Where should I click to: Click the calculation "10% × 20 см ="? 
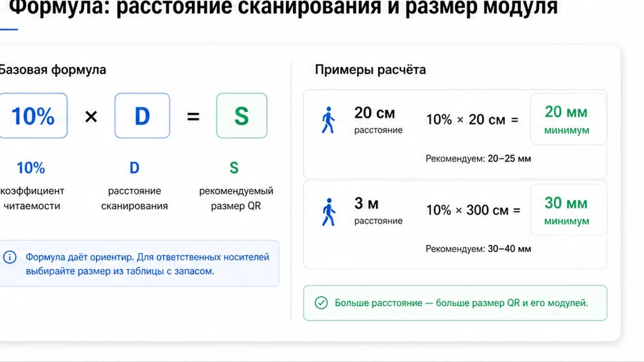[472, 120]
